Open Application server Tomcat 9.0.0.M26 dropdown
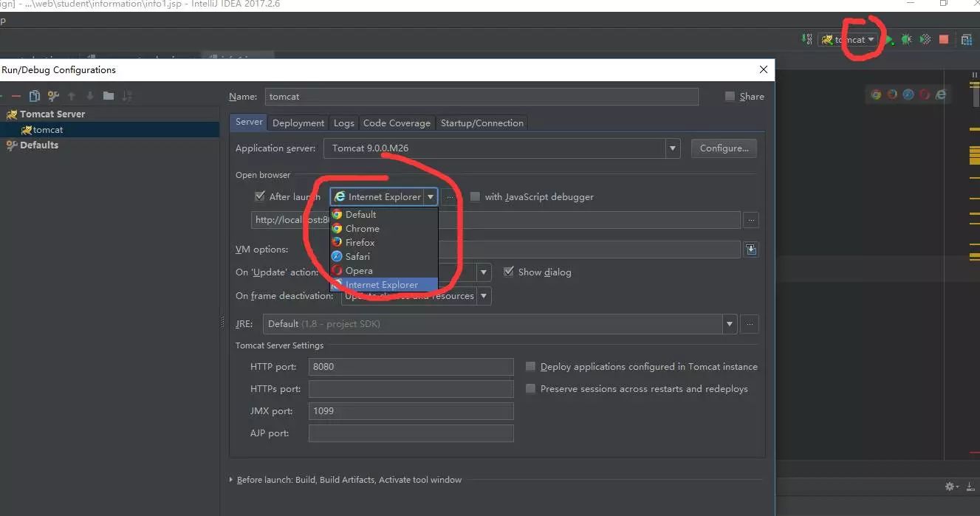 click(x=673, y=148)
